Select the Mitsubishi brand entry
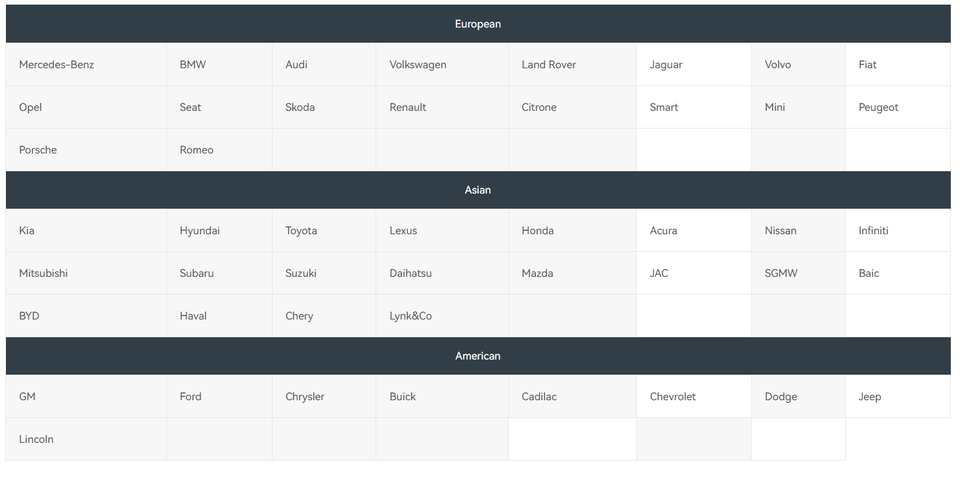 tap(45, 273)
